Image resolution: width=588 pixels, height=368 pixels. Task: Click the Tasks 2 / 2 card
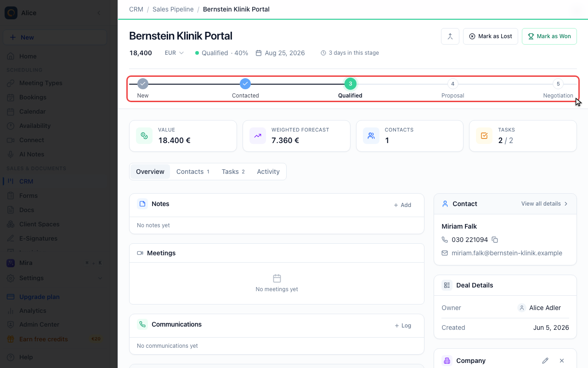tap(523, 136)
